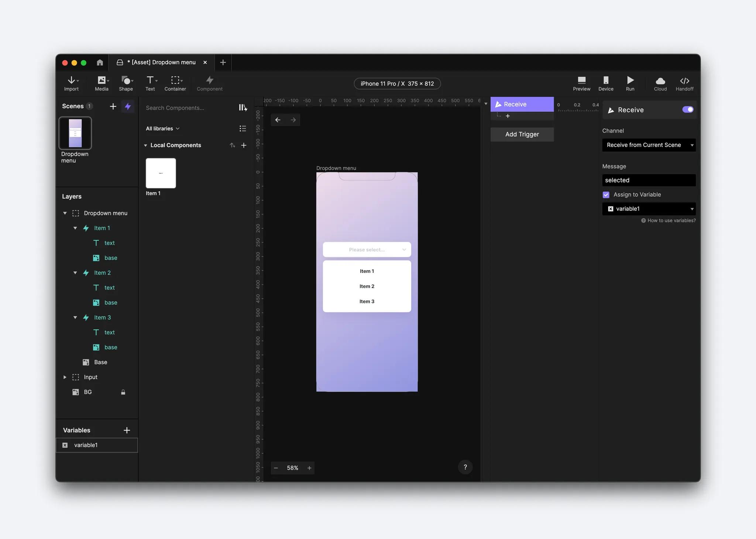Add a new scene with plus icon
The height and width of the screenshot is (539, 756).
pos(113,106)
